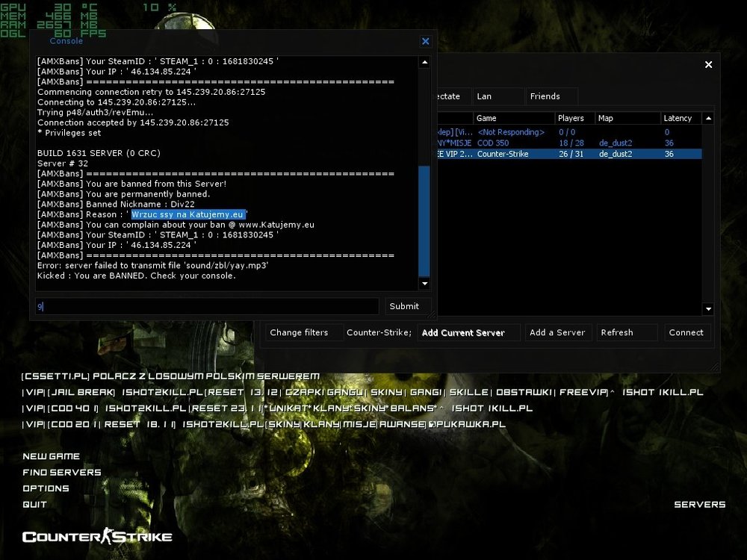747x560 pixels.
Task: Click the Servers link at bottom right
Action: [700, 505]
